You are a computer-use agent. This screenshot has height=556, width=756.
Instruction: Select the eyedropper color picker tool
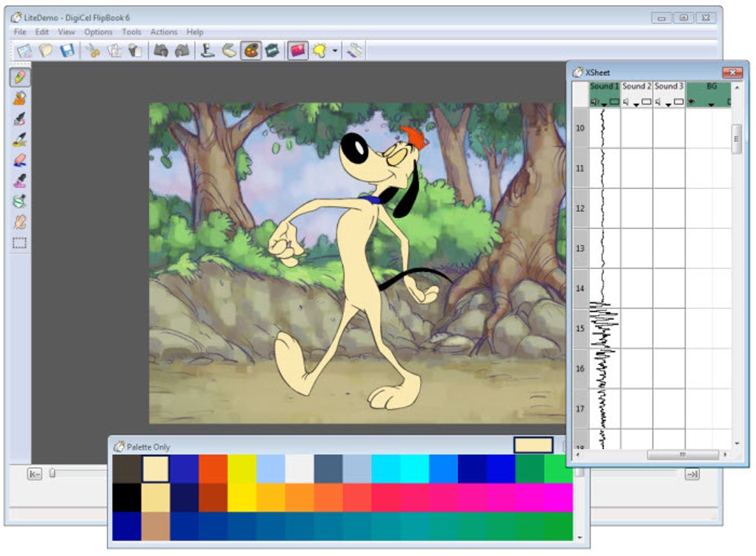[20, 181]
